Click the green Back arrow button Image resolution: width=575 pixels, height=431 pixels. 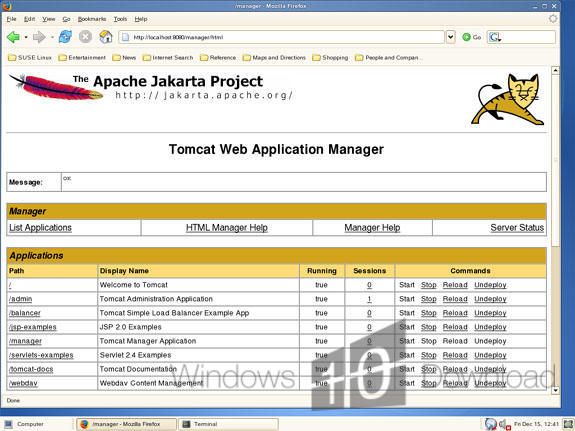click(13, 37)
